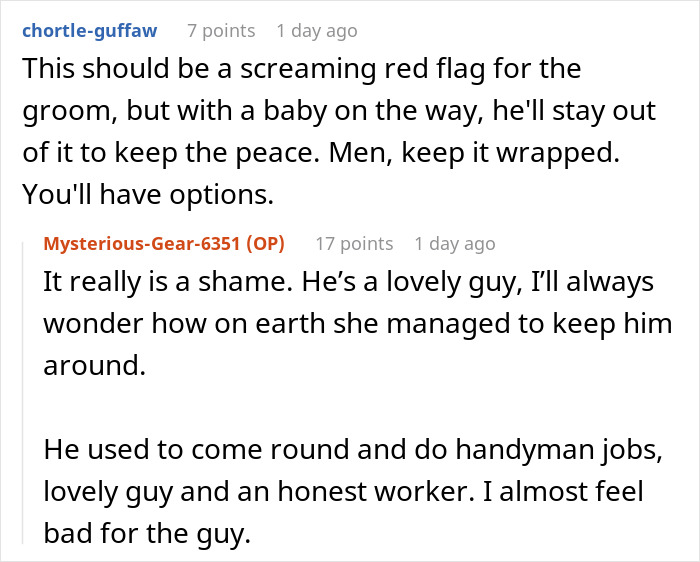Open timestamp link on chortle-guffaw's comment
This screenshot has width=700, height=562.
coord(316,31)
